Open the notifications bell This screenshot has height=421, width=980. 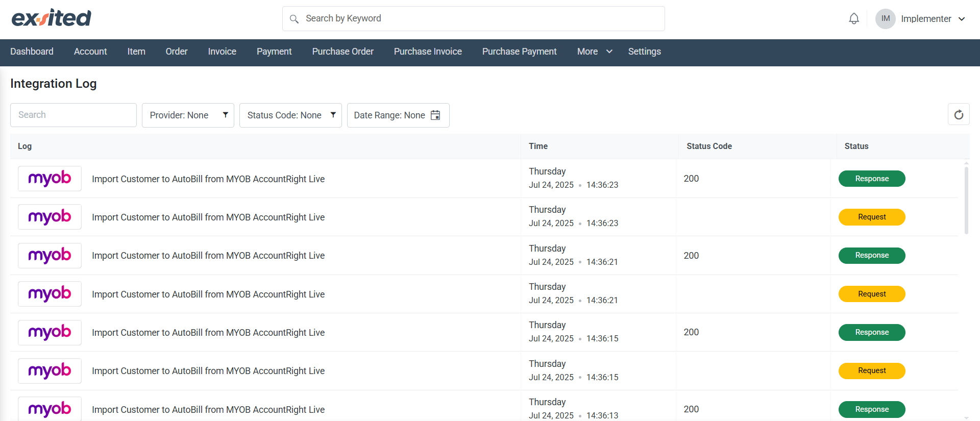click(x=854, y=19)
